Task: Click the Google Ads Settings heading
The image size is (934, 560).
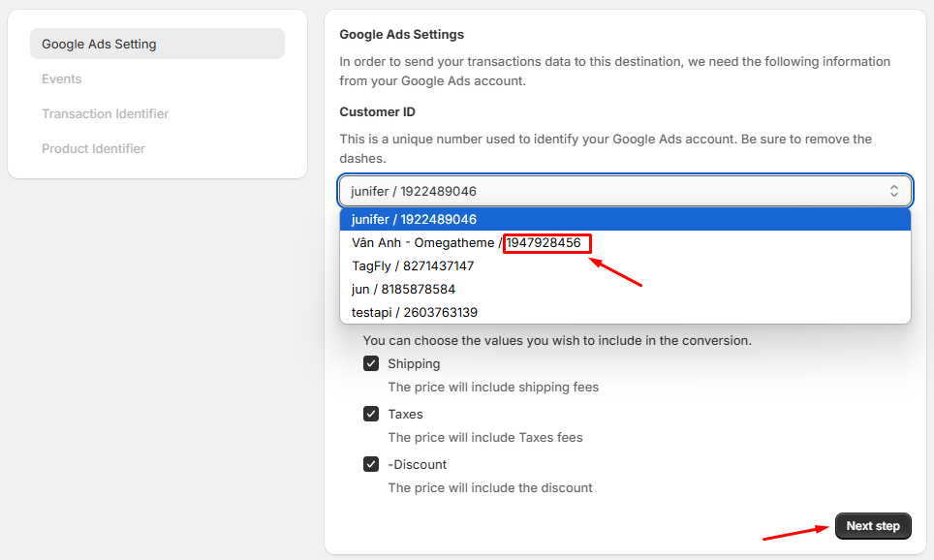Action: pos(401,35)
